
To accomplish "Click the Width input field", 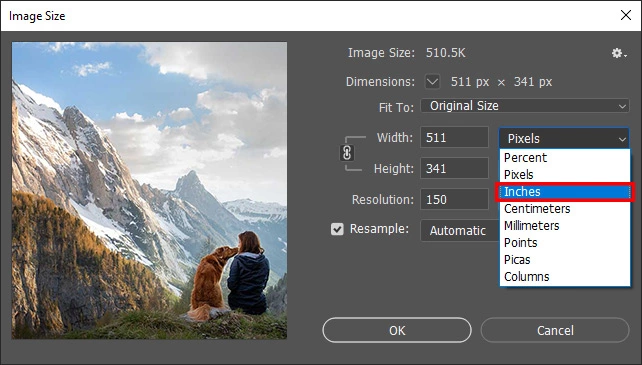I will point(454,137).
